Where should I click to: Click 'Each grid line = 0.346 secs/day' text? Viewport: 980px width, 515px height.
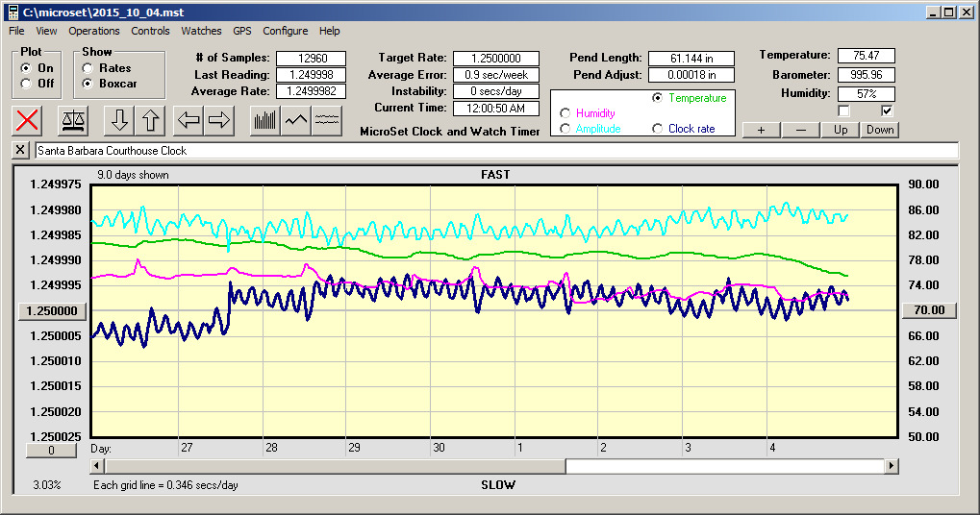click(165, 485)
